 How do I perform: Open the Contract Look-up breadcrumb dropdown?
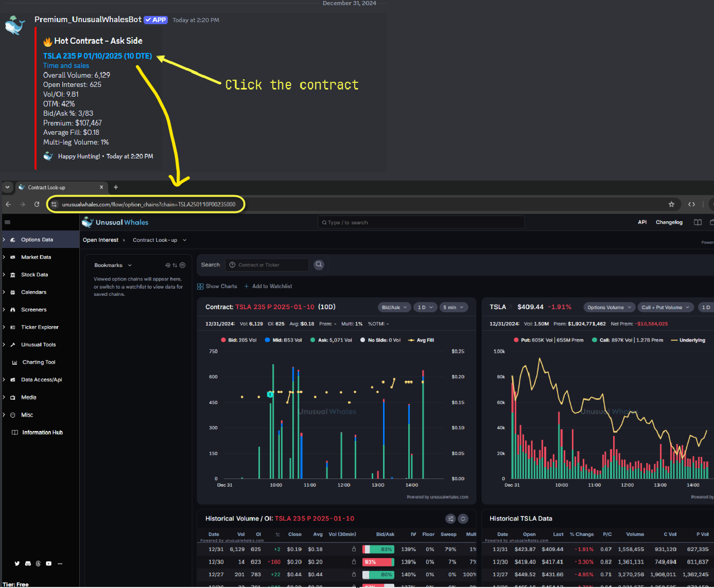pyautogui.click(x=160, y=240)
